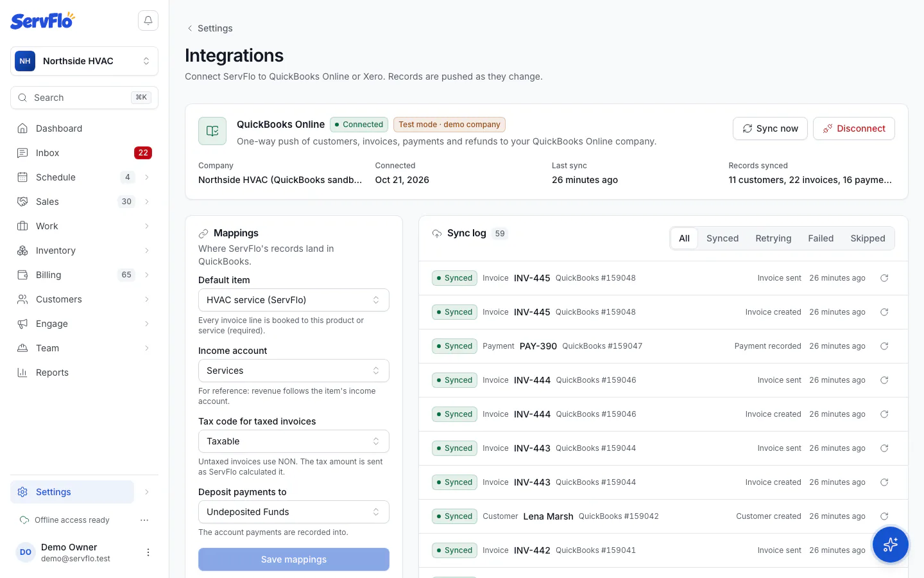The image size is (924, 578).
Task: Click the Inbox icon in sidebar
Action: (x=22, y=153)
